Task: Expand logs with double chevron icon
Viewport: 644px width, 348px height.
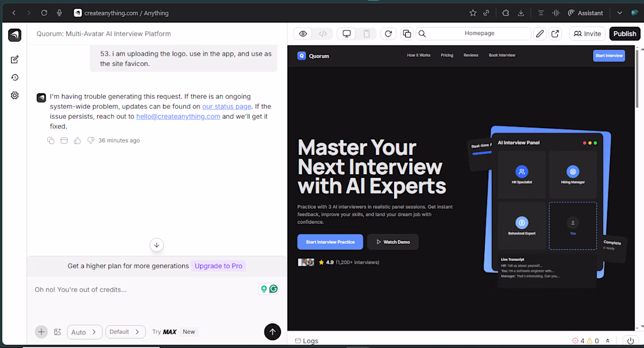Action: [608, 340]
